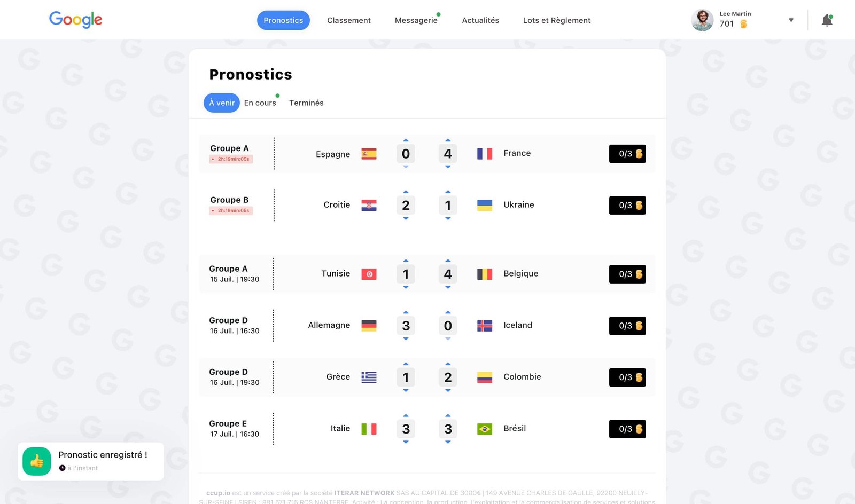Open the user account dropdown arrow
The width and height of the screenshot is (855, 504).
(x=791, y=20)
